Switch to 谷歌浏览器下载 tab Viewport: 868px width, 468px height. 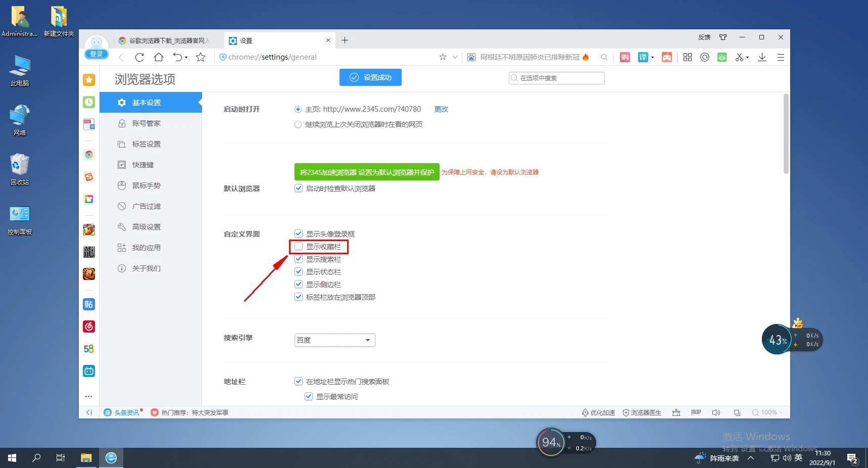168,40
